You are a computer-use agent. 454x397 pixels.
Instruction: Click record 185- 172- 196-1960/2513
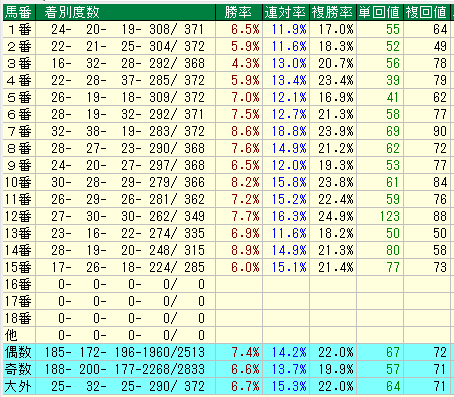[x=125, y=353]
